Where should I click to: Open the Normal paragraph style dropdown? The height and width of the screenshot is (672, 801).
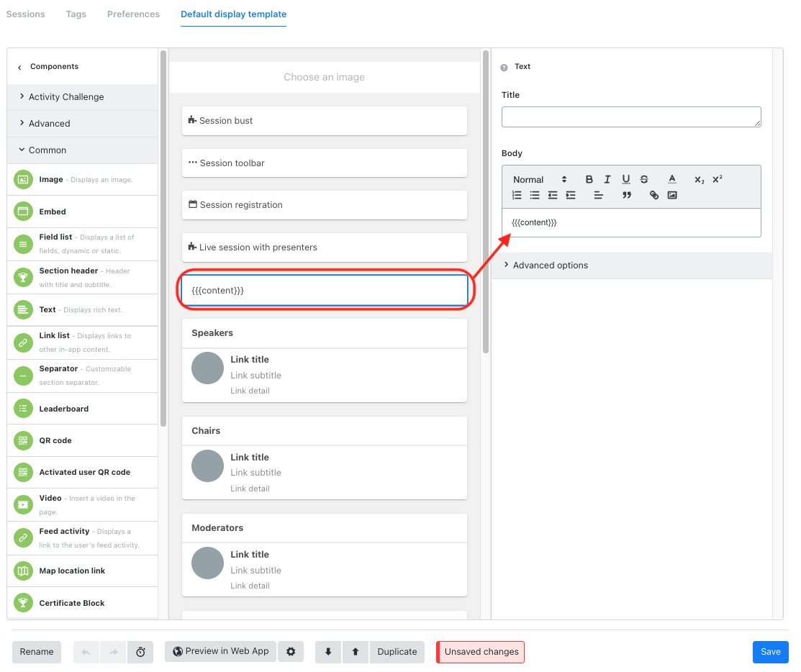pyautogui.click(x=540, y=179)
